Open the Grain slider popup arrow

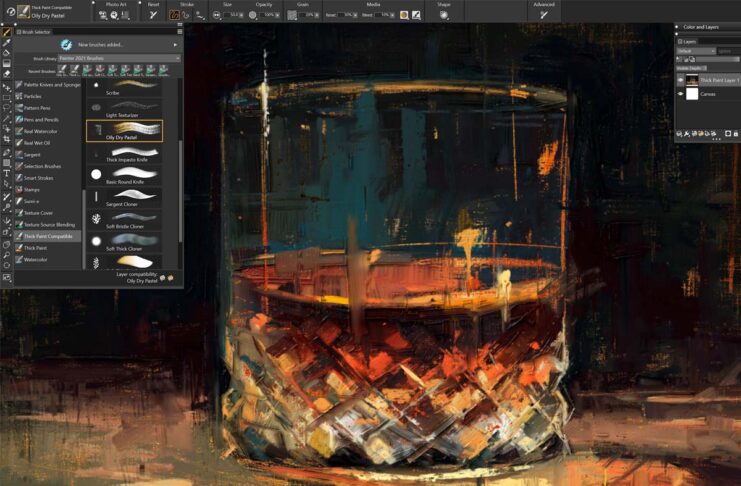pyautogui.click(x=316, y=15)
